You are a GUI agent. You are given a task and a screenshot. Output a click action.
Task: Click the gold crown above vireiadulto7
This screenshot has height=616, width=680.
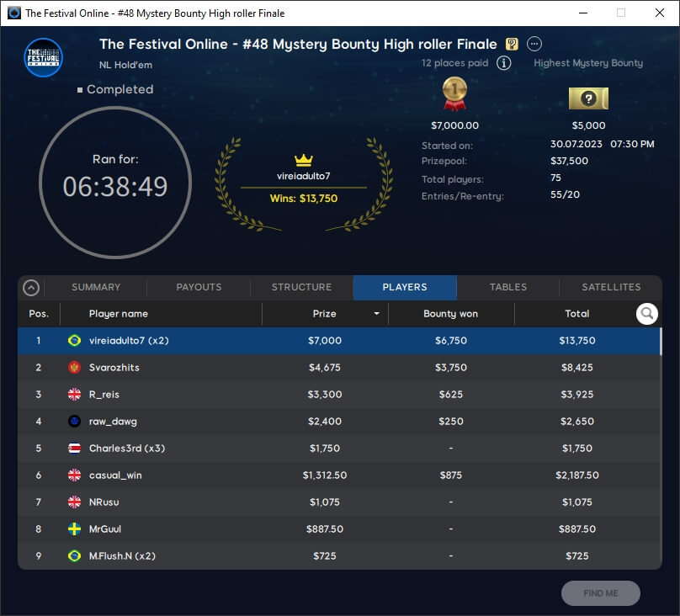click(x=304, y=160)
